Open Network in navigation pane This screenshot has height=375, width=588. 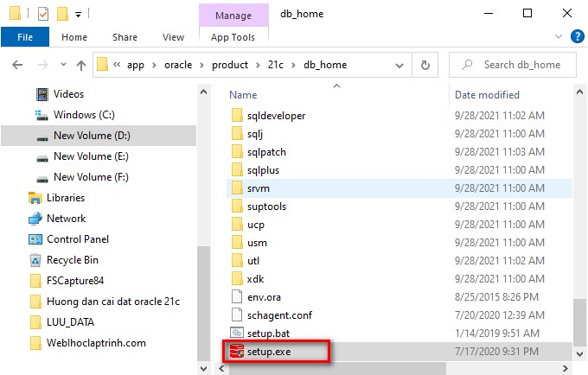[x=66, y=219]
